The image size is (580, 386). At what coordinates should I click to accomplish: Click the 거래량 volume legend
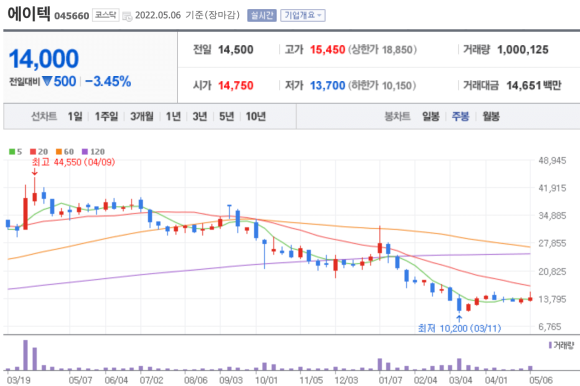click(561, 345)
